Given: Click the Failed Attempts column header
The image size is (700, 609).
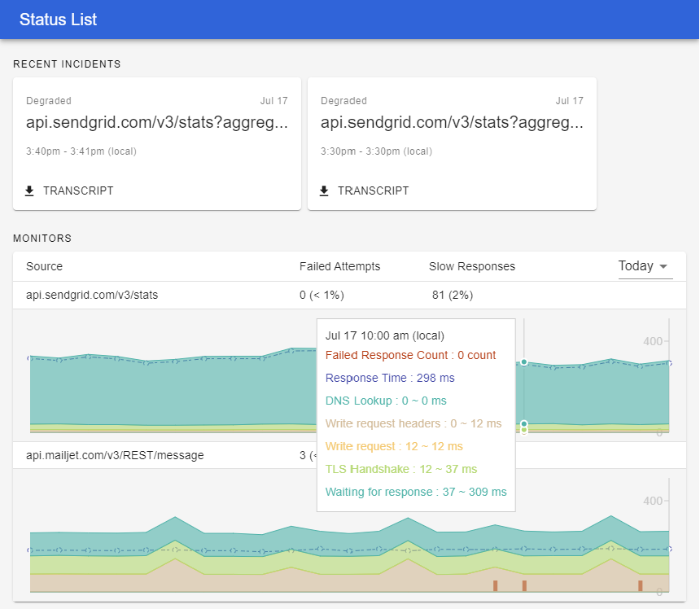Looking at the screenshot, I should click(x=339, y=266).
